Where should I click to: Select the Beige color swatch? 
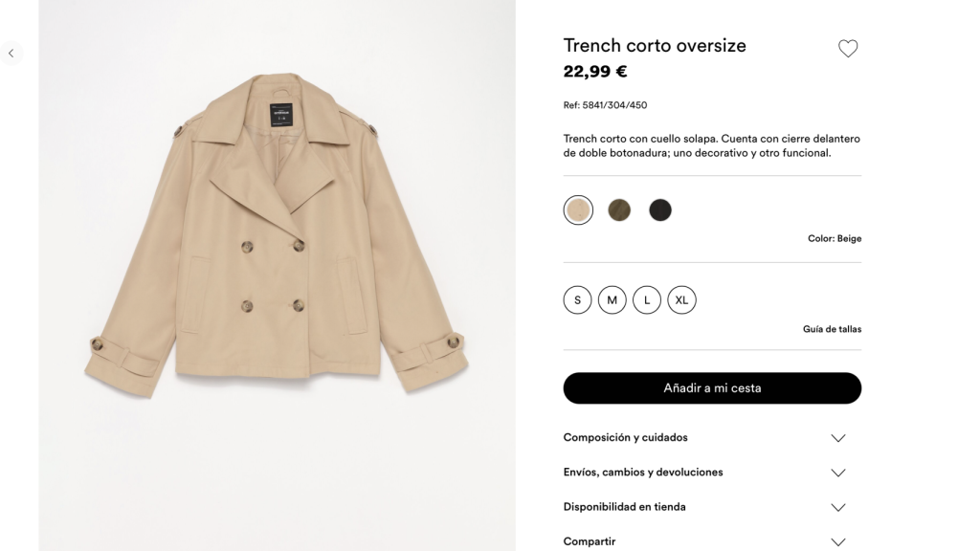point(578,209)
